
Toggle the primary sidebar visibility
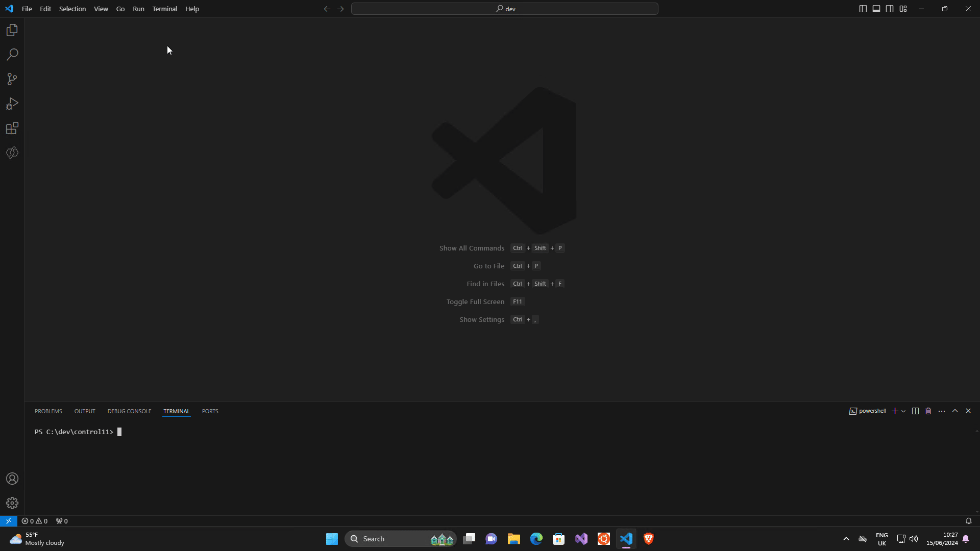(863, 9)
